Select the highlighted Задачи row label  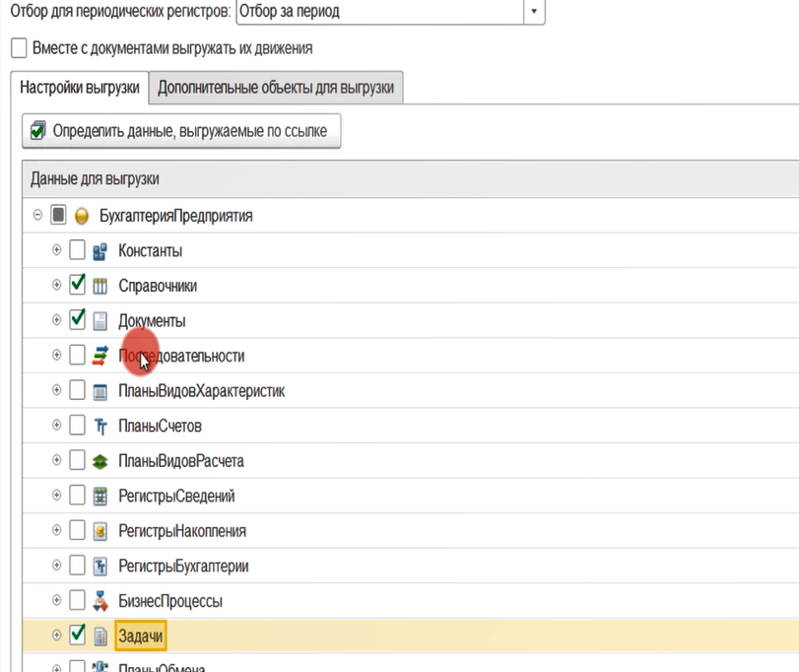pos(141,636)
